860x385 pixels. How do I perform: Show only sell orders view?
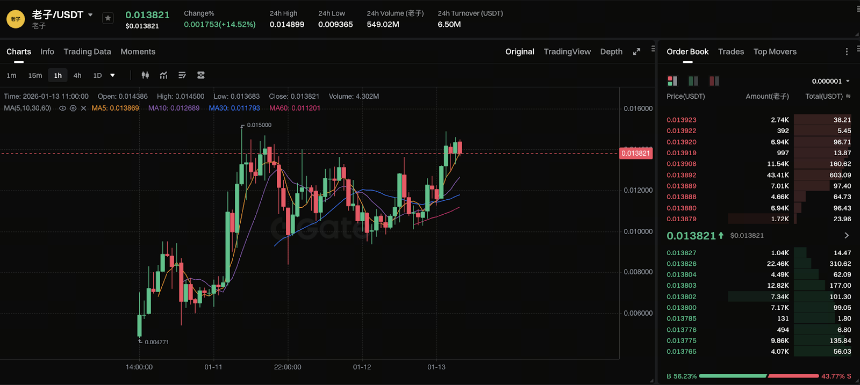(714, 81)
